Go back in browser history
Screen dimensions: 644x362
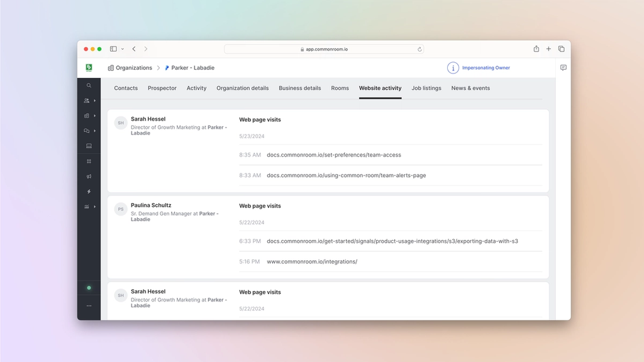[x=134, y=49]
